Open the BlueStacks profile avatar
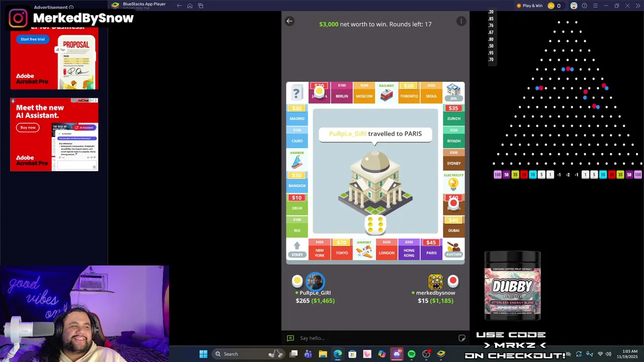The height and width of the screenshot is (362, 644). click(574, 6)
